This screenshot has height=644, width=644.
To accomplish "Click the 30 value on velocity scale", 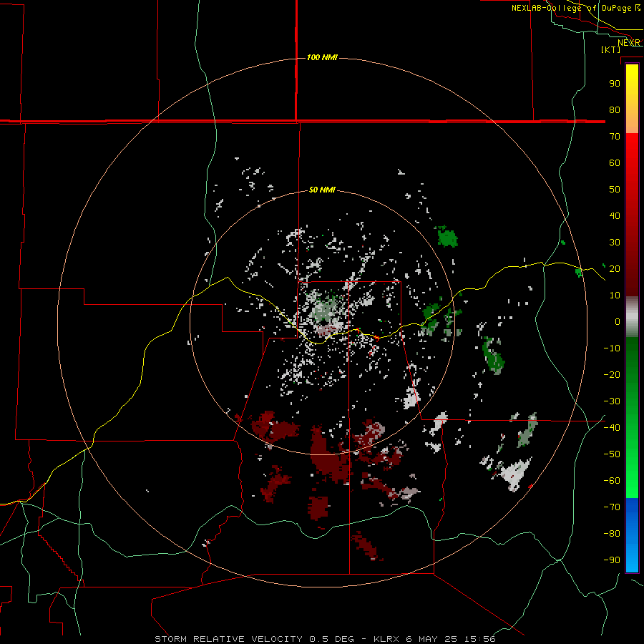I will click(x=615, y=243).
